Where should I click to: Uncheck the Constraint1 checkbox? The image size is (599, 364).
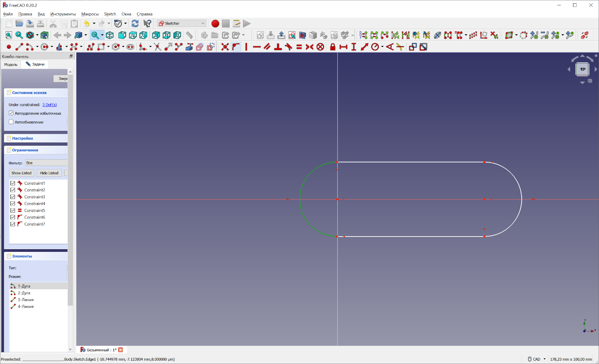(x=13, y=183)
